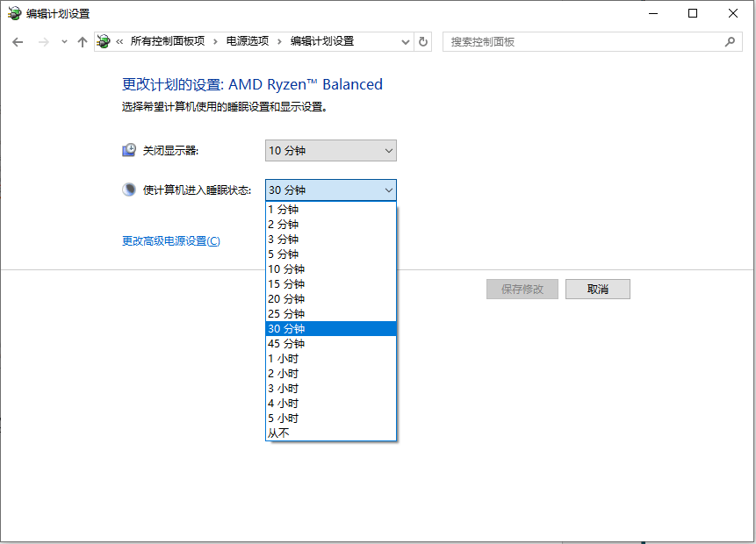Click the forward navigation arrow
756x544 pixels.
42,41
